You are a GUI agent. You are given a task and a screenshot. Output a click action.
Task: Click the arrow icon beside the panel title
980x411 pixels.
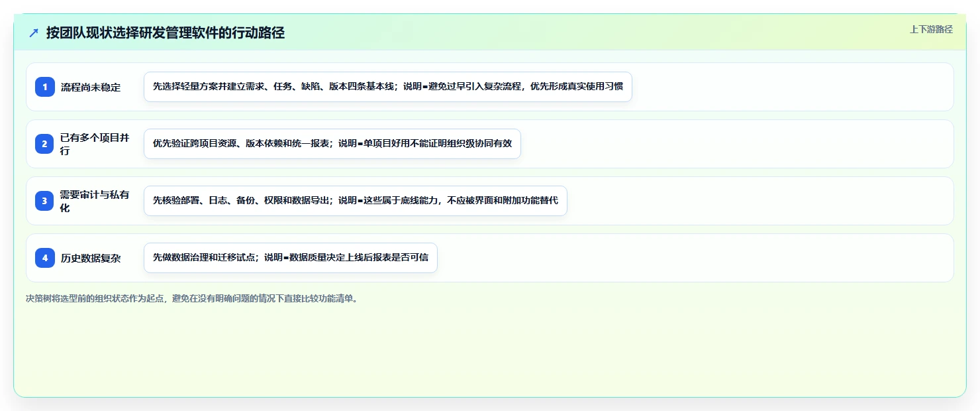point(34,32)
